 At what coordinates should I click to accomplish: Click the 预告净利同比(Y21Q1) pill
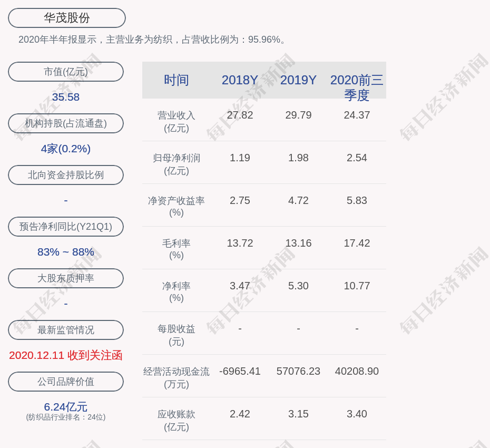[66, 227]
